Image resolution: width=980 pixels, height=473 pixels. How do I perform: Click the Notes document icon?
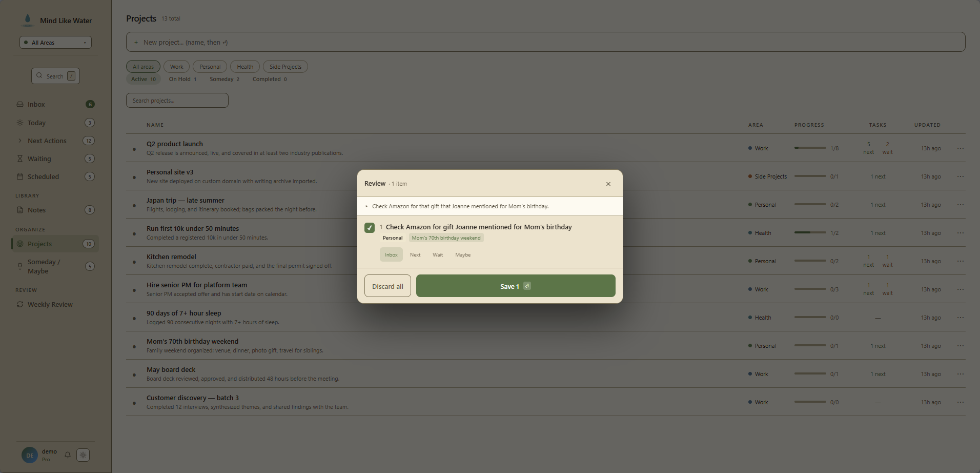click(20, 210)
